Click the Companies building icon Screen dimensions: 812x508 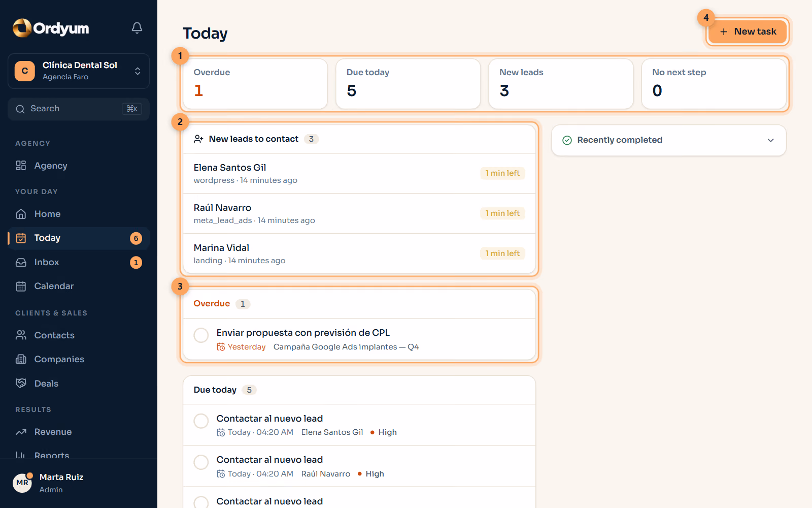tap(21, 359)
